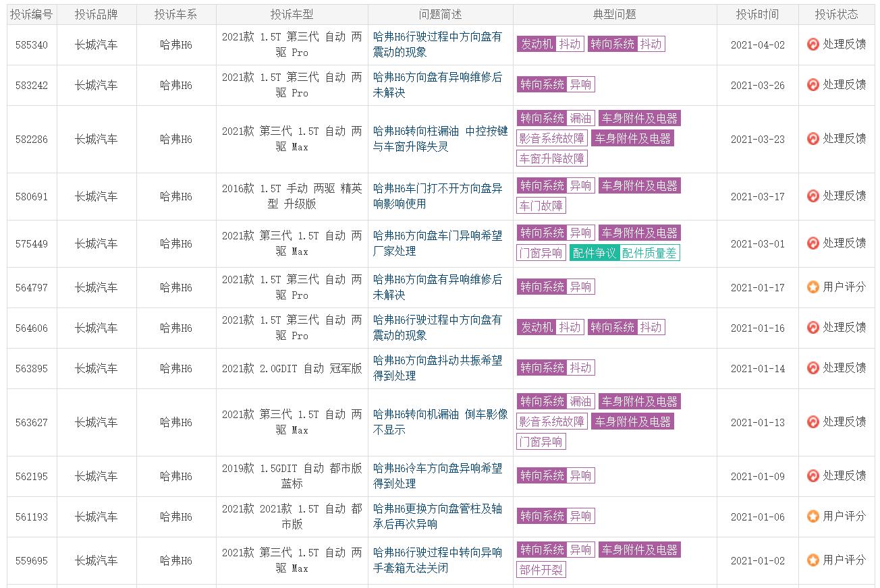Open 哈弗H6转向柱漏油 中控按键与车窗升降失灵 complaint
This screenshot has height=588, width=880.
coord(441,139)
